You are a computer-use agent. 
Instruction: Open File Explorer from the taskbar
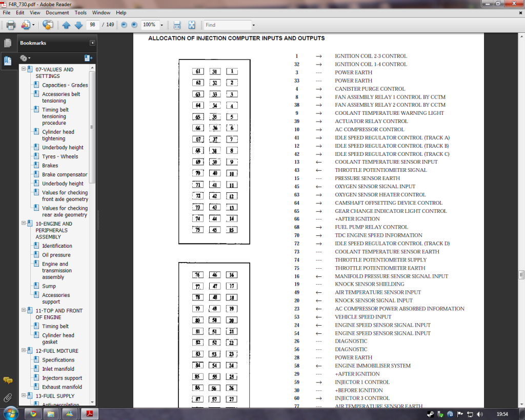coord(51,414)
